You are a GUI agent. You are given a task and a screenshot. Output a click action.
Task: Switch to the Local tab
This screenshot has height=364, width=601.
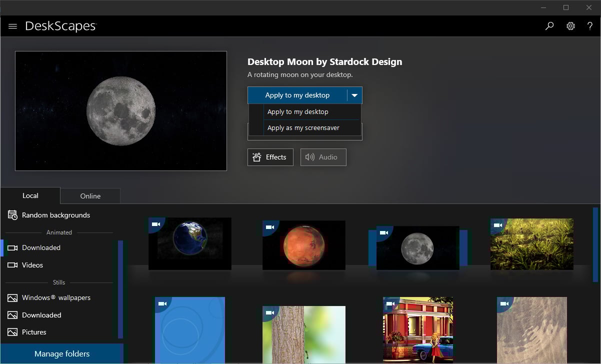tap(30, 195)
